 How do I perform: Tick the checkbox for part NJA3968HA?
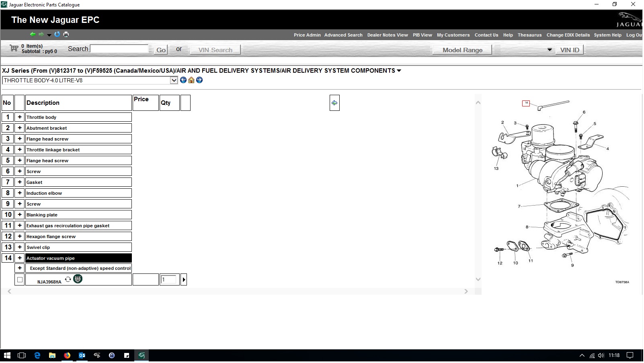[20, 280]
